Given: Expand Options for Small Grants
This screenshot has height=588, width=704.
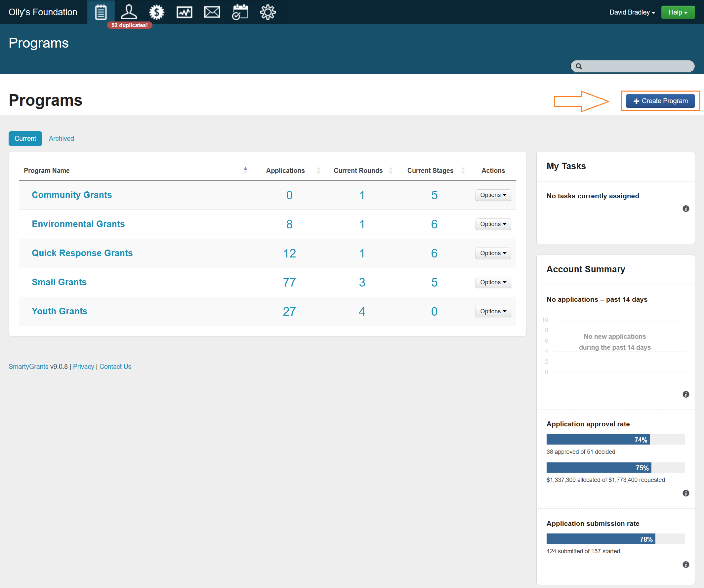Looking at the screenshot, I should coord(493,283).
